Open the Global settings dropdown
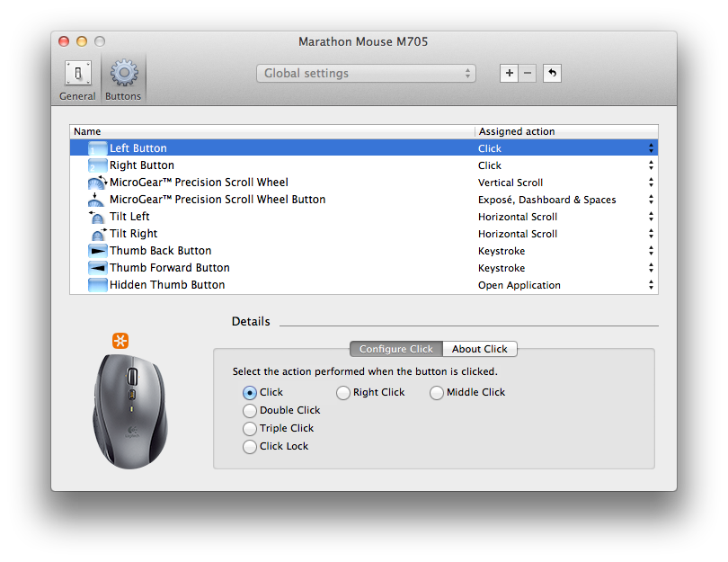 (366, 74)
